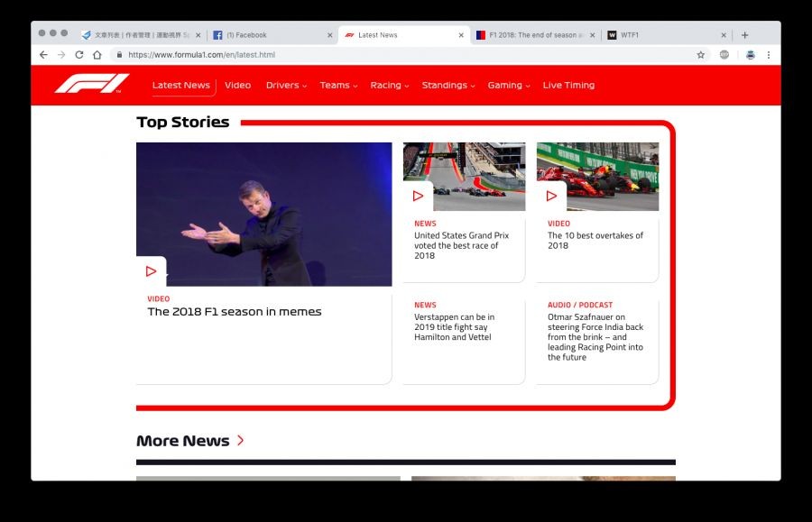Open new browser tab with plus

(x=744, y=35)
